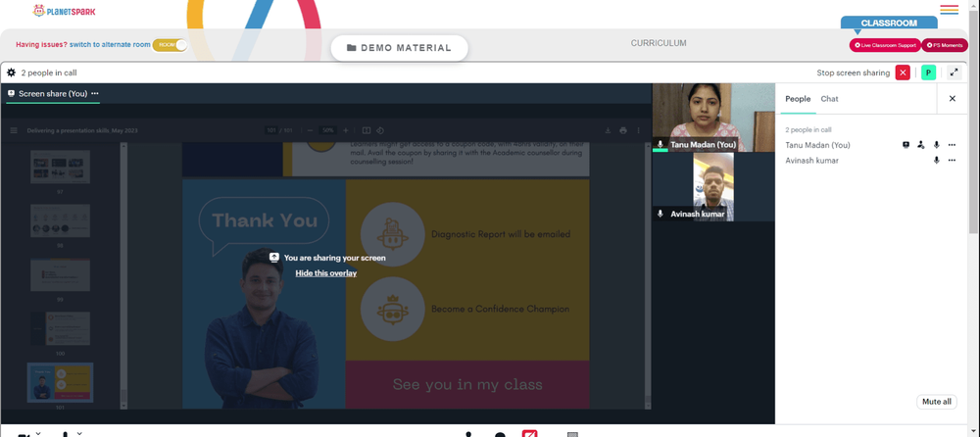Open the CURRICULUM tab
Image resolution: width=980 pixels, height=437 pixels.
659,43
